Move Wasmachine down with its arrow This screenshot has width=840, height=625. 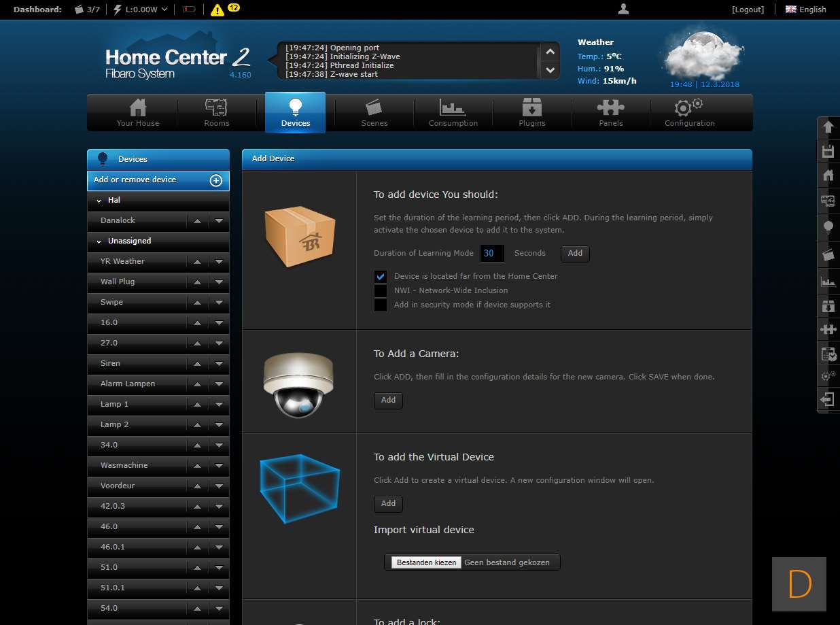click(219, 466)
